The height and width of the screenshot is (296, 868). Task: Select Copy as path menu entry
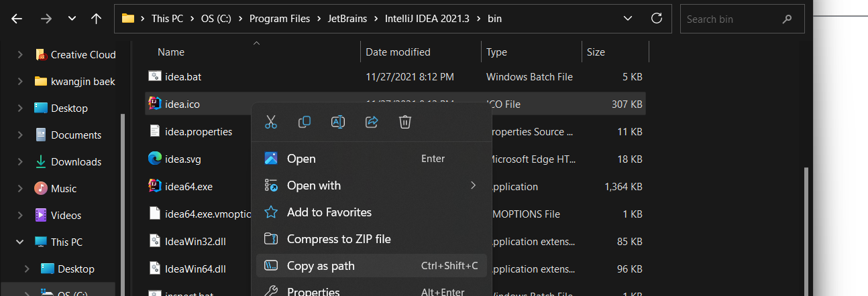tap(372, 266)
